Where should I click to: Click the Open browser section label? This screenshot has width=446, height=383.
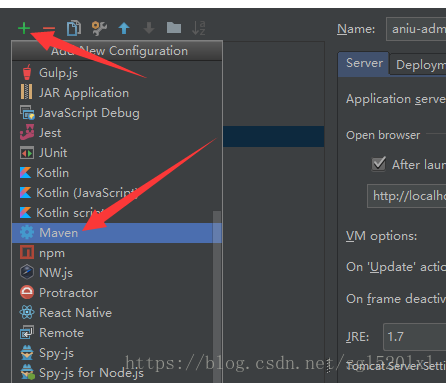coord(383,135)
